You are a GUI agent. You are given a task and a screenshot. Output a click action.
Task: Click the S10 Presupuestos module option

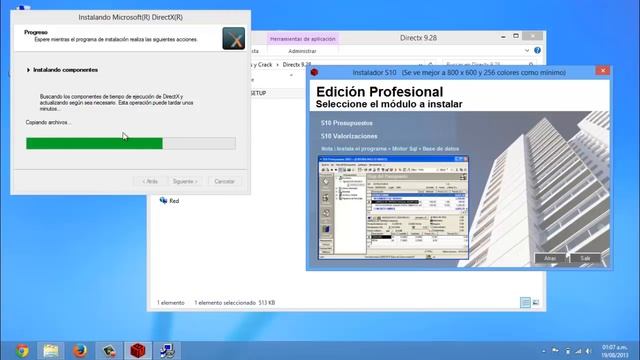pos(347,123)
